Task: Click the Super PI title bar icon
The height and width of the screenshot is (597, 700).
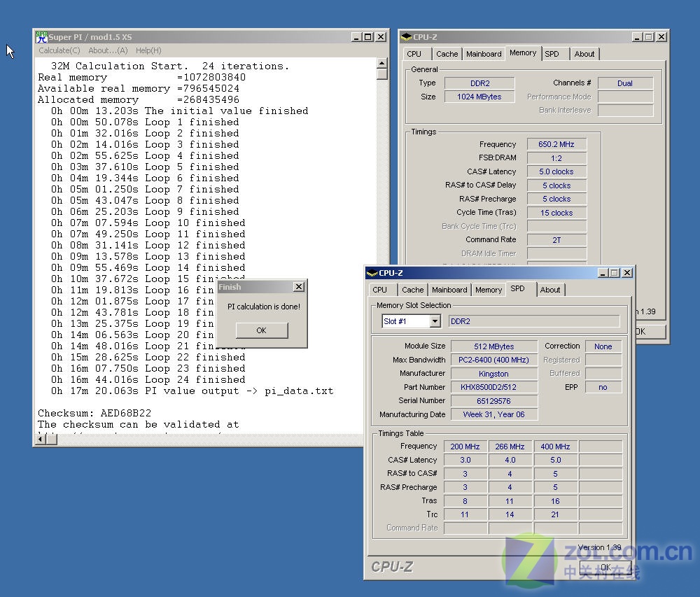Action: [41, 37]
